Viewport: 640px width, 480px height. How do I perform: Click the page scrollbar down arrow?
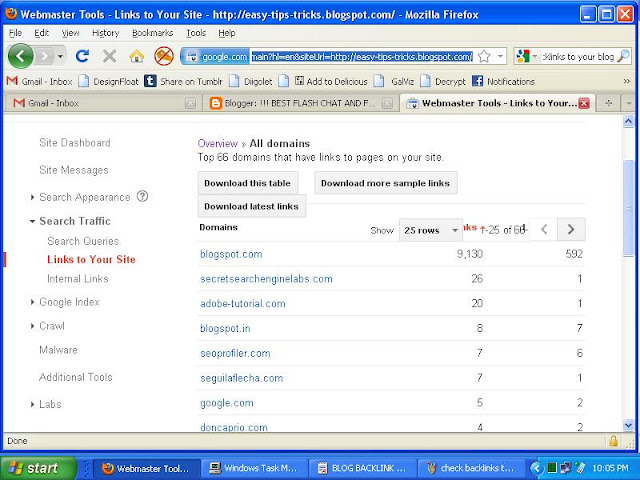628,425
